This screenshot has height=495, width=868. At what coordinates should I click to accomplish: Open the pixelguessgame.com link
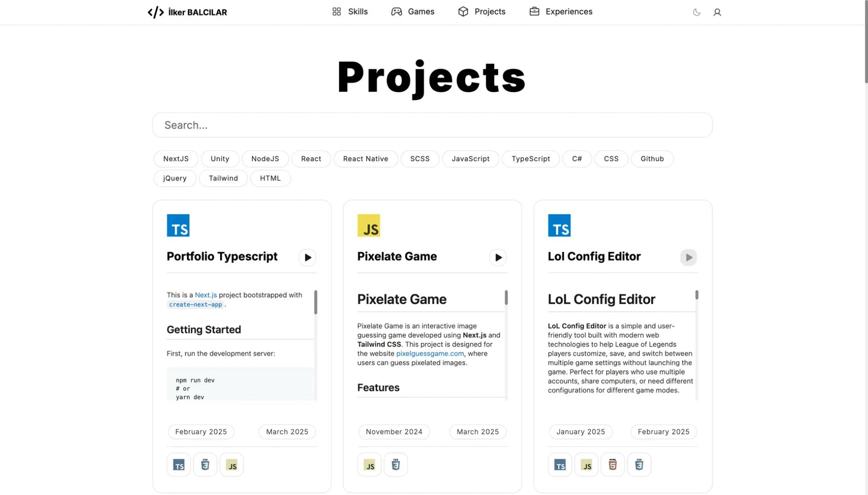(x=429, y=353)
